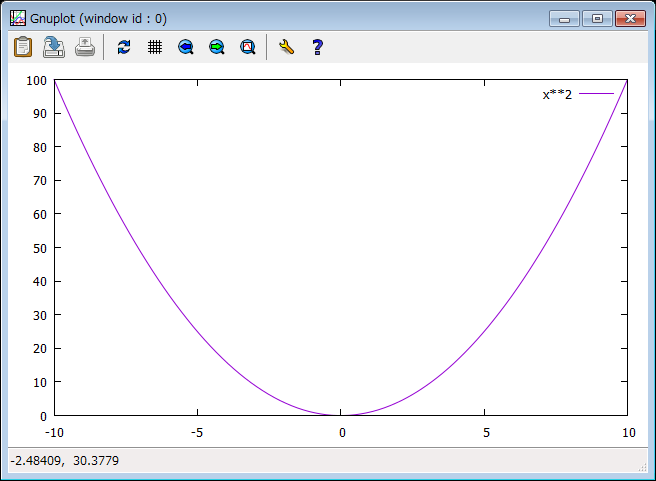Click the resize grip in window corner
The height and width of the screenshot is (481, 656).
(643, 467)
